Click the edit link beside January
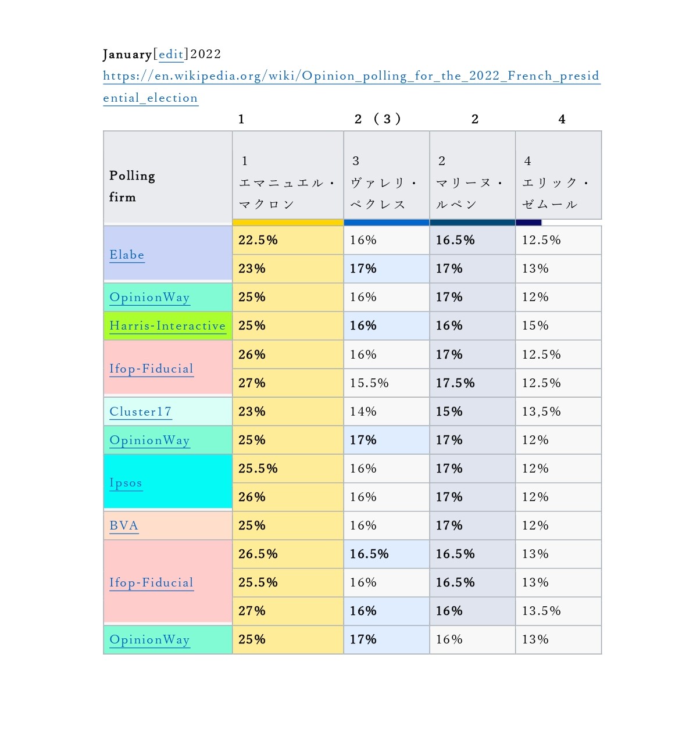Viewport: 700px width, 733px height. [171, 55]
